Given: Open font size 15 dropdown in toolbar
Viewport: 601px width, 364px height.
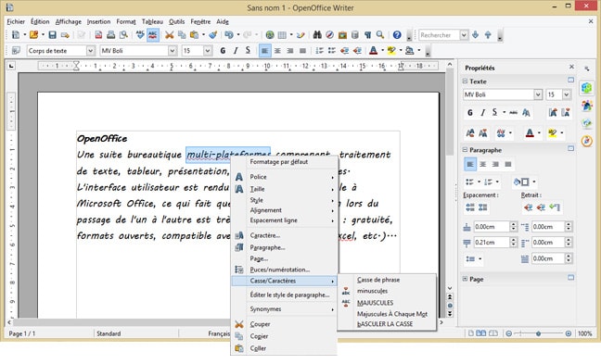Looking at the screenshot, I should (x=208, y=51).
